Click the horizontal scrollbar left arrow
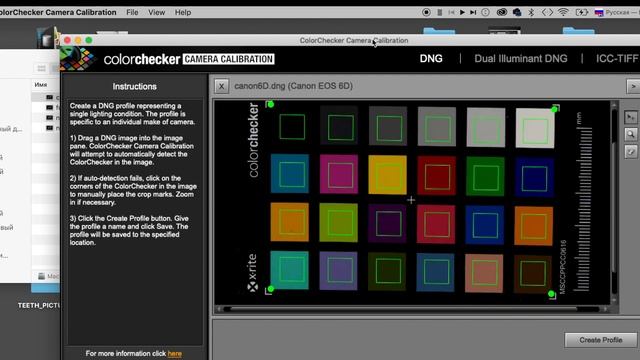Screen dimensions: 640x360 (219, 309)
